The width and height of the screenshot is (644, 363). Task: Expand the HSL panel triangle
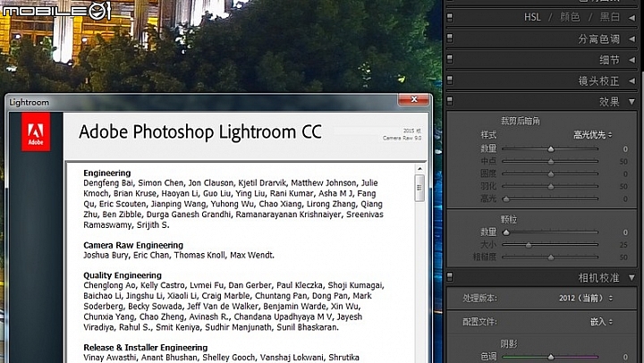click(x=631, y=18)
